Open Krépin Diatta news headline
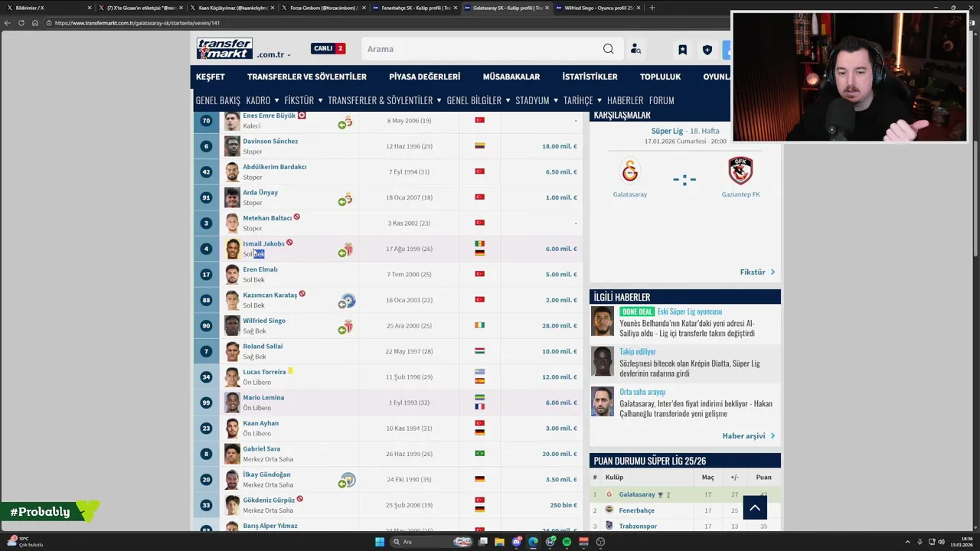This screenshot has width=980, height=551. tap(690, 368)
